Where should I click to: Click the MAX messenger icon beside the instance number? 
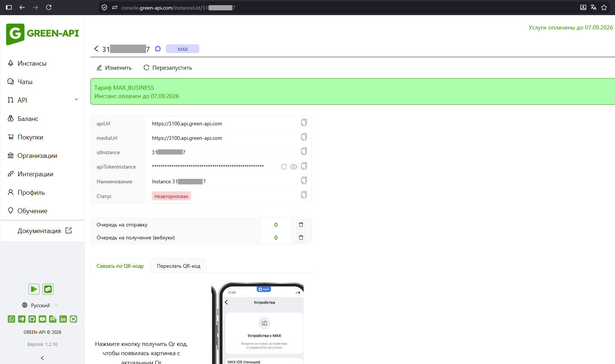point(158,49)
